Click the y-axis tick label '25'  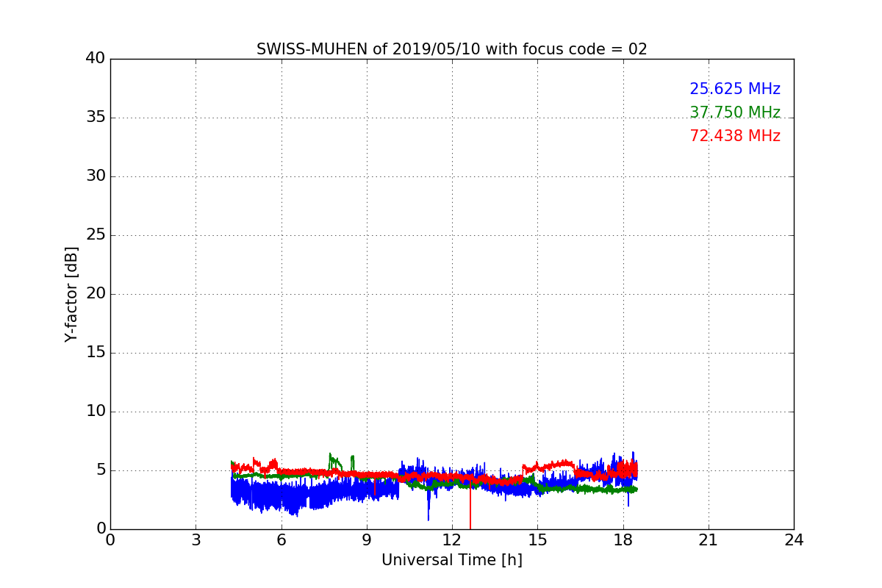click(96, 235)
